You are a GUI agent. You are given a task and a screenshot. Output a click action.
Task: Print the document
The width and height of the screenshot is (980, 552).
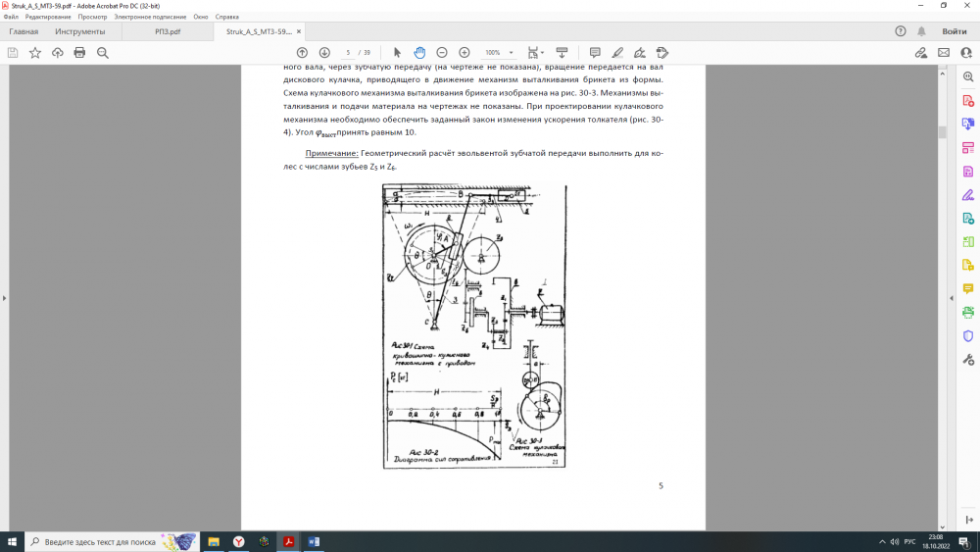tap(79, 53)
